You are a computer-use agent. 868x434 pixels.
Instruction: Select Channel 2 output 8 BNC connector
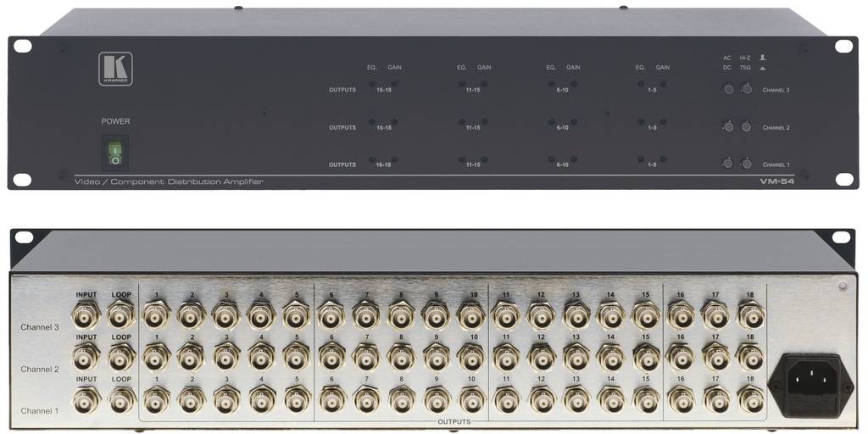401,357
